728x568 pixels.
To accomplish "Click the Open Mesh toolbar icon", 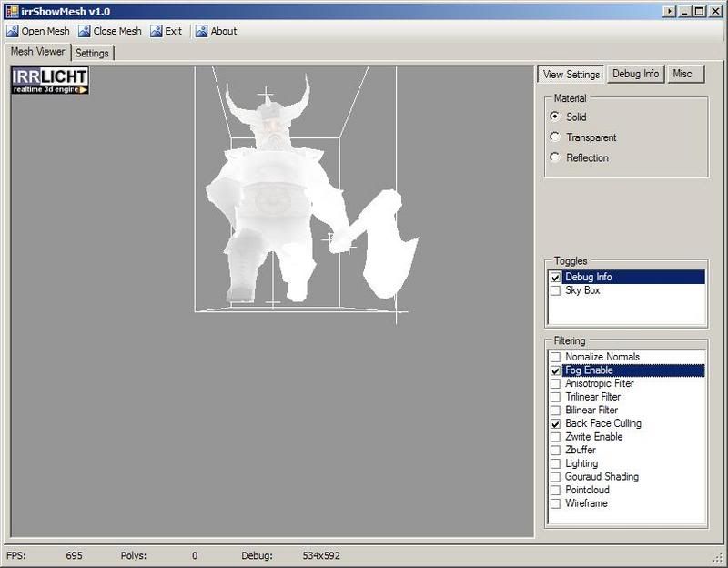I will pos(13,31).
